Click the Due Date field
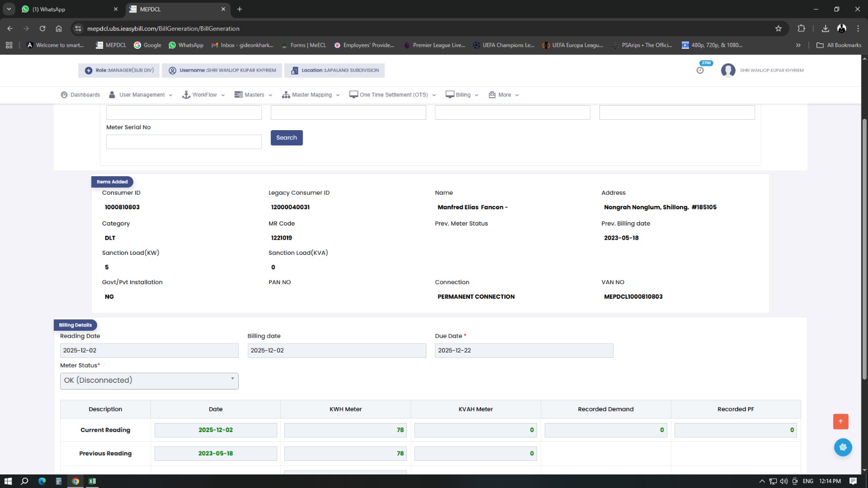 [x=524, y=351]
